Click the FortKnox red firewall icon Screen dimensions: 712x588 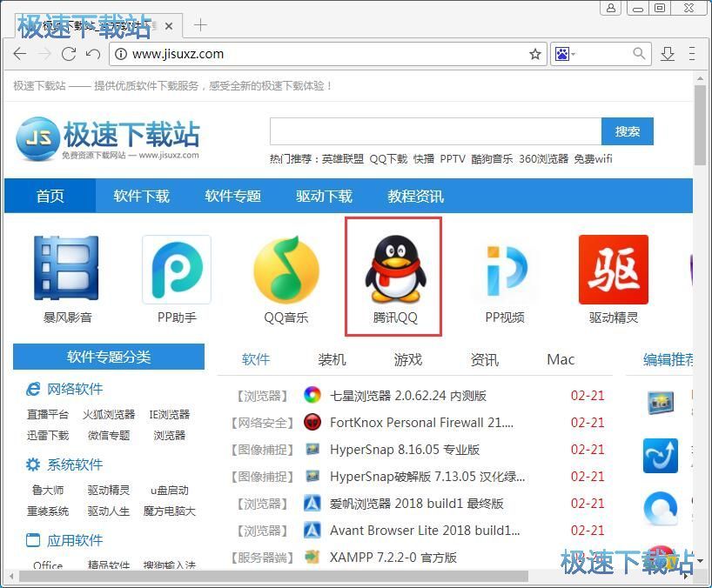(312, 422)
